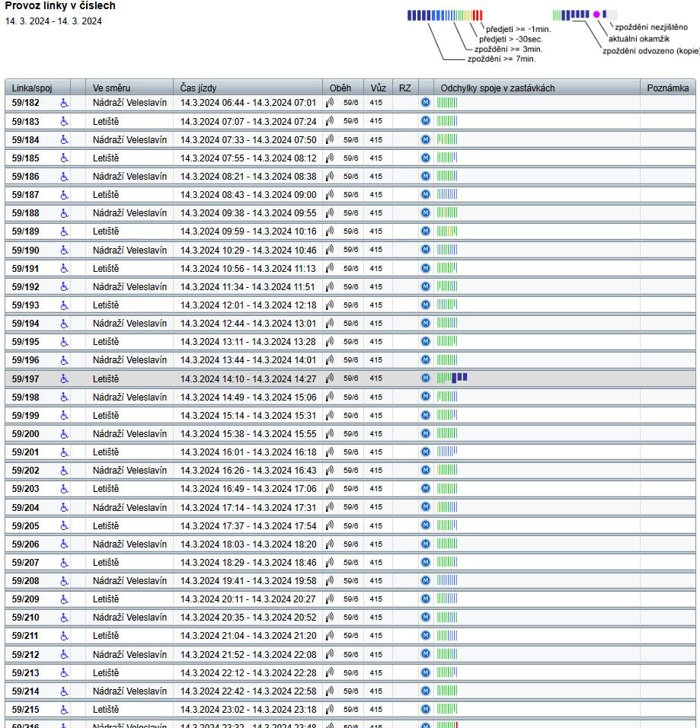The height and width of the screenshot is (728, 700).
Task: Click the signal antenna icon in row 59/205
Action: point(330,526)
